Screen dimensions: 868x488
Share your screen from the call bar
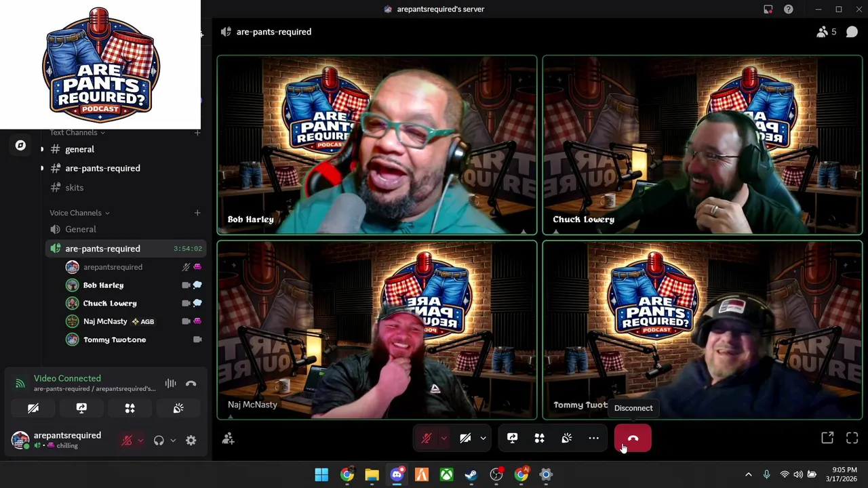tap(513, 438)
